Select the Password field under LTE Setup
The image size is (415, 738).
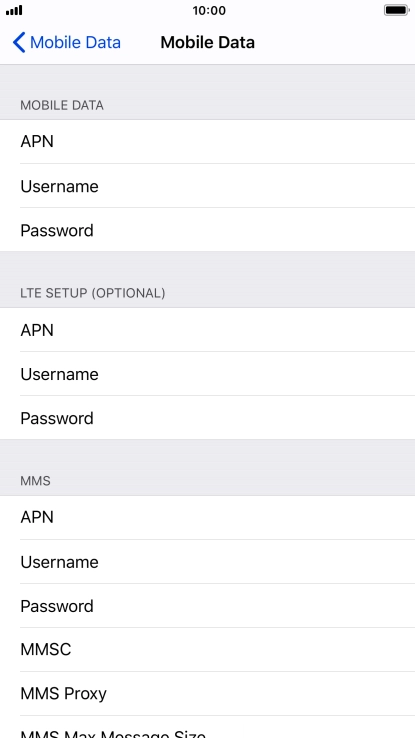[x=208, y=417]
